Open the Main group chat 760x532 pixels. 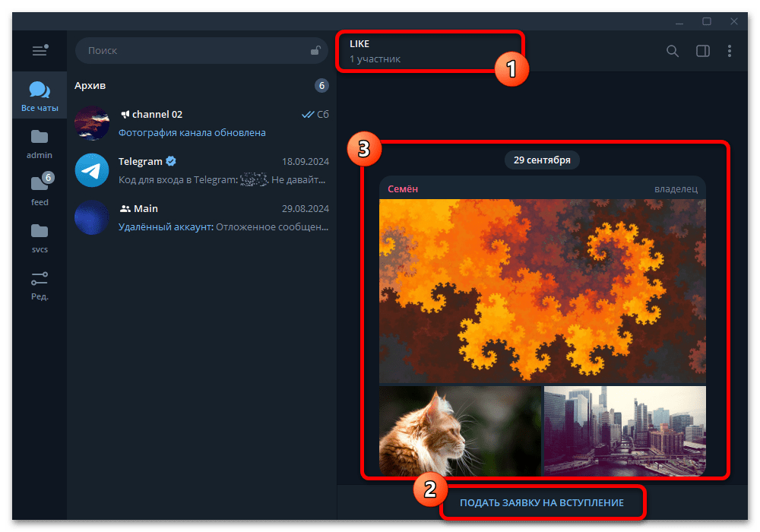[201, 217]
